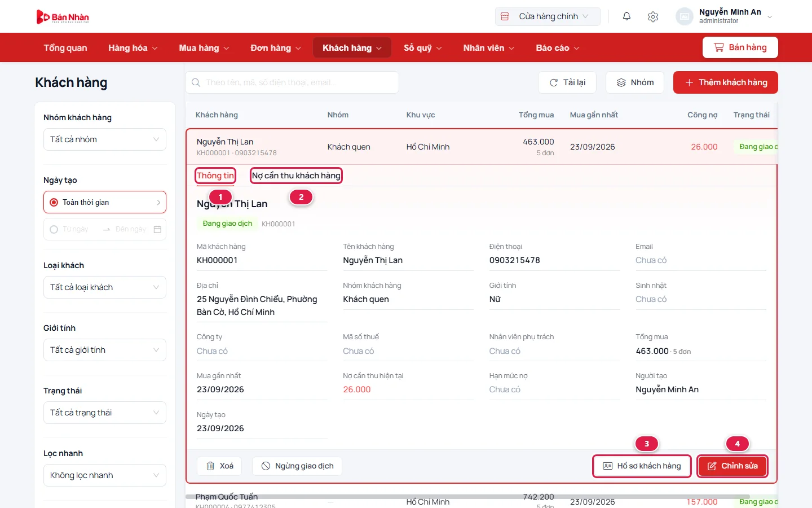Screen dimensions: 812x508
Task: Expand the Tất cả nhóm dropdown
Action: point(105,139)
